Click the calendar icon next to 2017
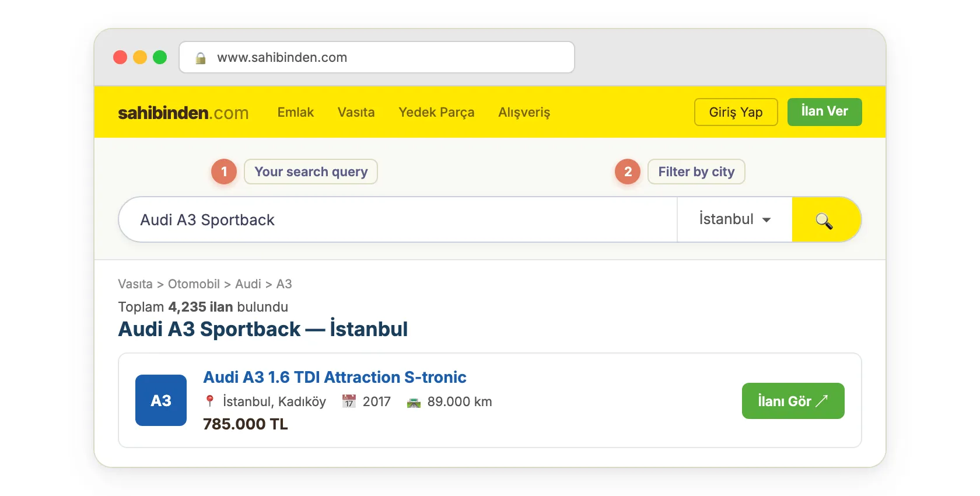This screenshot has width=980, height=496. tap(349, 401)
